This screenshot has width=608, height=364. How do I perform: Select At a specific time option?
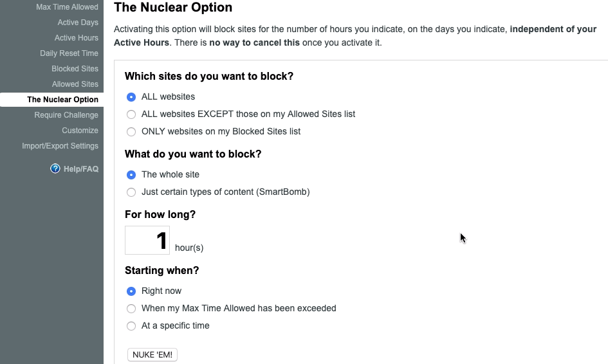(131, 326)
